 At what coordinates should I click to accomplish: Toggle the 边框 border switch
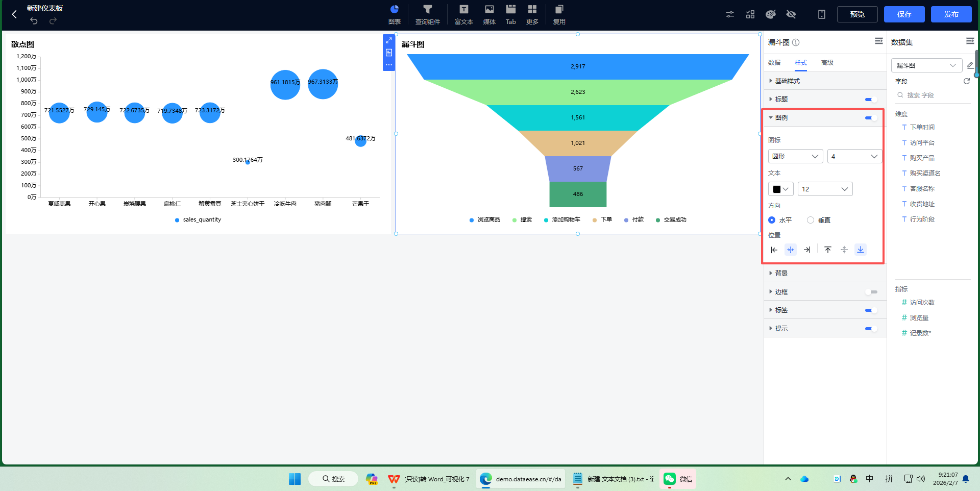tap(871, 292)
